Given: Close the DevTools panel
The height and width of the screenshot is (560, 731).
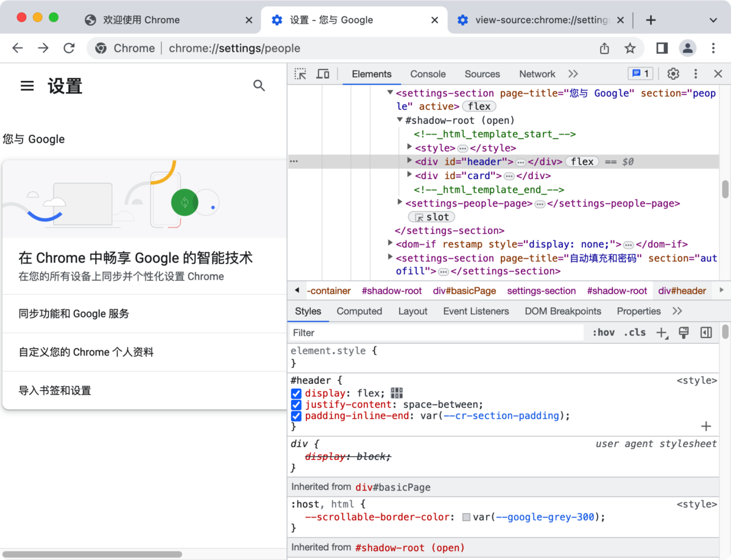Looking at the screenshot, I should (x=718, y=74).
